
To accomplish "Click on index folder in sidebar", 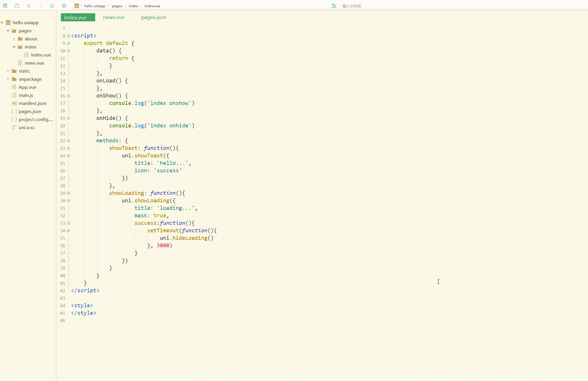I will point(30,47).
